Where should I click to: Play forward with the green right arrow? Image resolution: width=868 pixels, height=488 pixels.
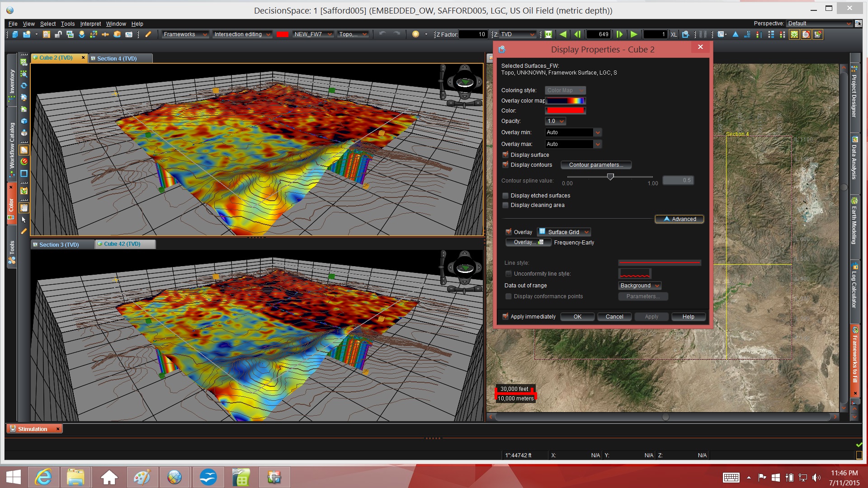coord(634,34)
